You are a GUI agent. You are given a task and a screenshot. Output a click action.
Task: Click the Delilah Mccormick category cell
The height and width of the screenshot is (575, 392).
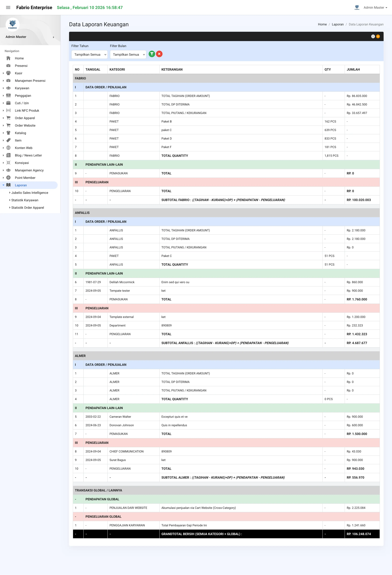click(133, 282)
